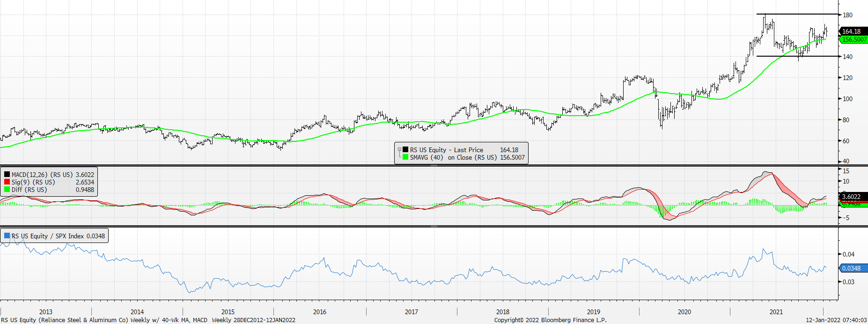The width and height of the screenshot is (868, 324).
Task: Click the blue RS US Equity / SPX Index swatch
Action: tap(7, 236)
